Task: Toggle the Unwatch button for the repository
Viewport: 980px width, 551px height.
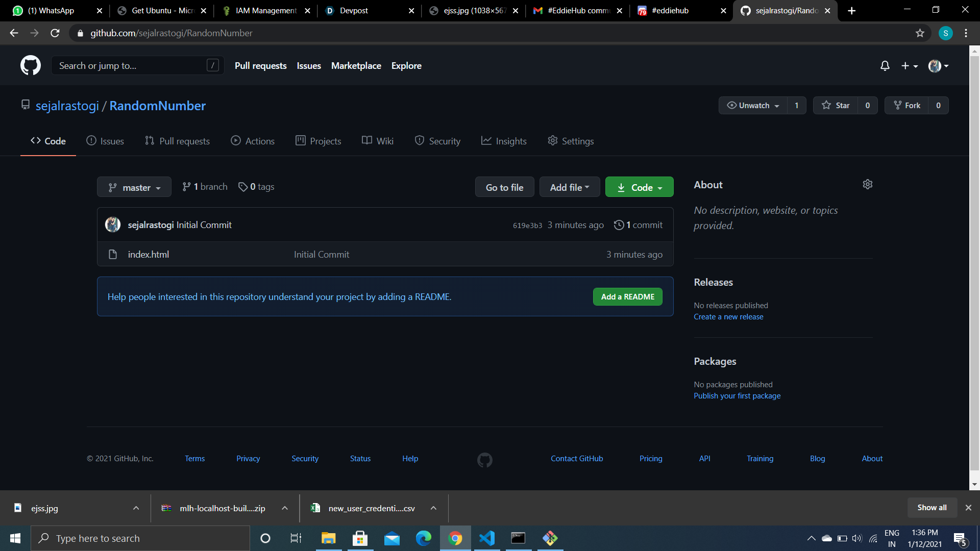Action: [x=753, y=106]
